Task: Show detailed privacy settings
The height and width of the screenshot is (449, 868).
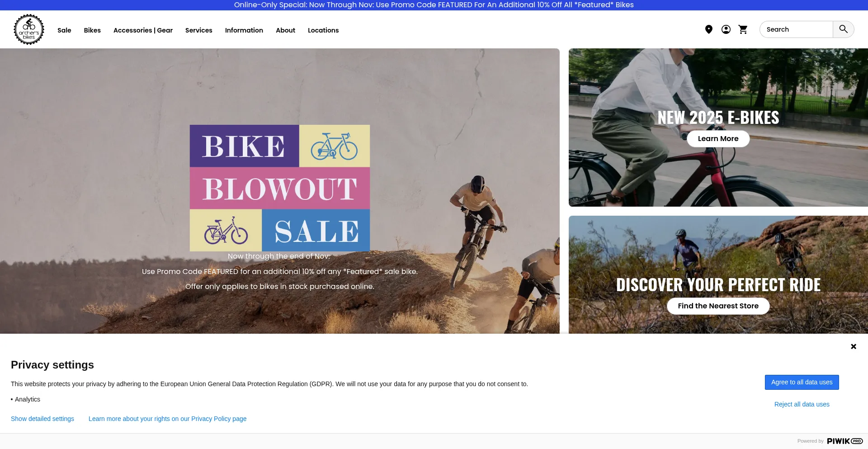Action: tap(42, 419)
